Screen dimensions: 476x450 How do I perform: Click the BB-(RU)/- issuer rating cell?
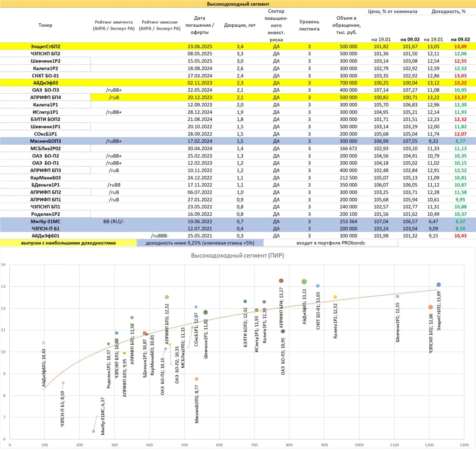tap(114, 221)
